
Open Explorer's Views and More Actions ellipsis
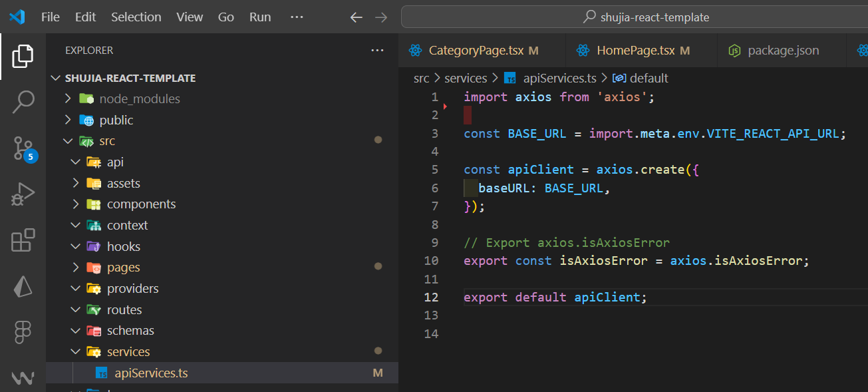pos(377,50)
